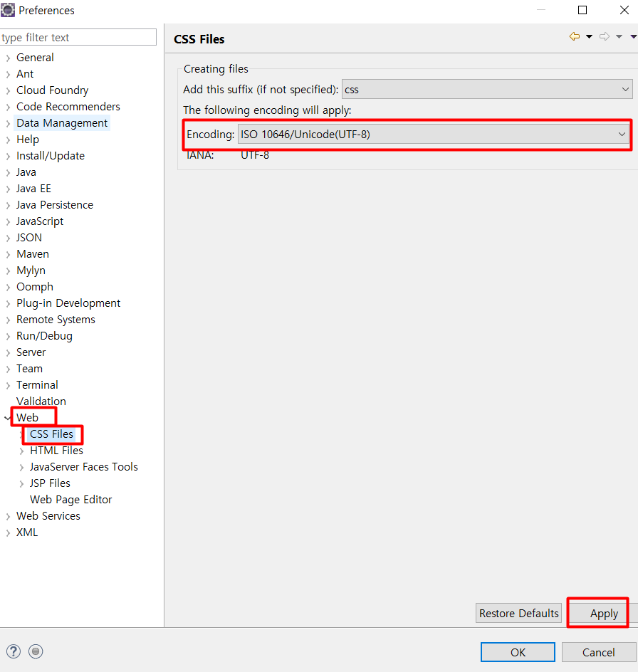Image resolution: width=638 pixels, height=672 pixels.
Task: Select Run/Debug preferences
Action: pos(44,335)
